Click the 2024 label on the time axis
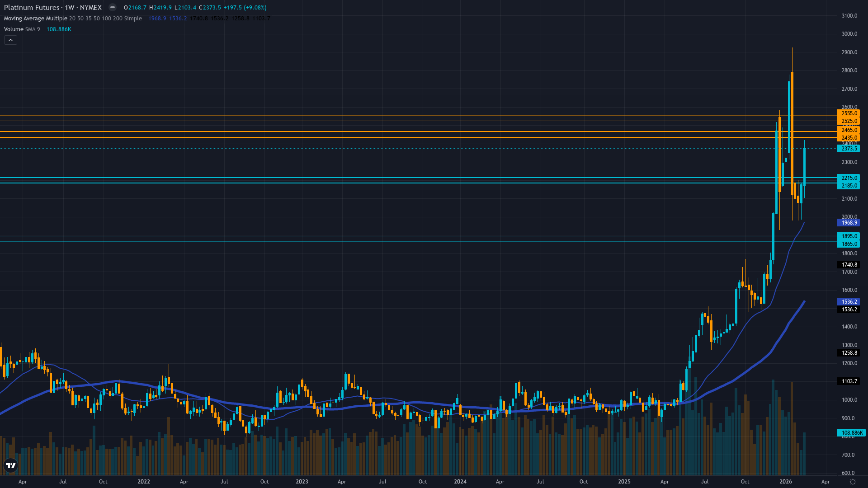This screenshot has width=868, height=488. [460, 482]
